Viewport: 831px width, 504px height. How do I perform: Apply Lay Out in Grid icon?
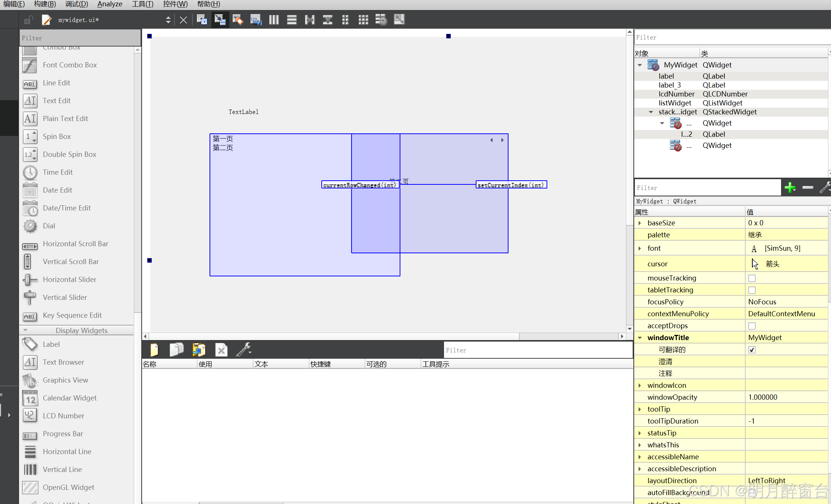pos(363,19)
